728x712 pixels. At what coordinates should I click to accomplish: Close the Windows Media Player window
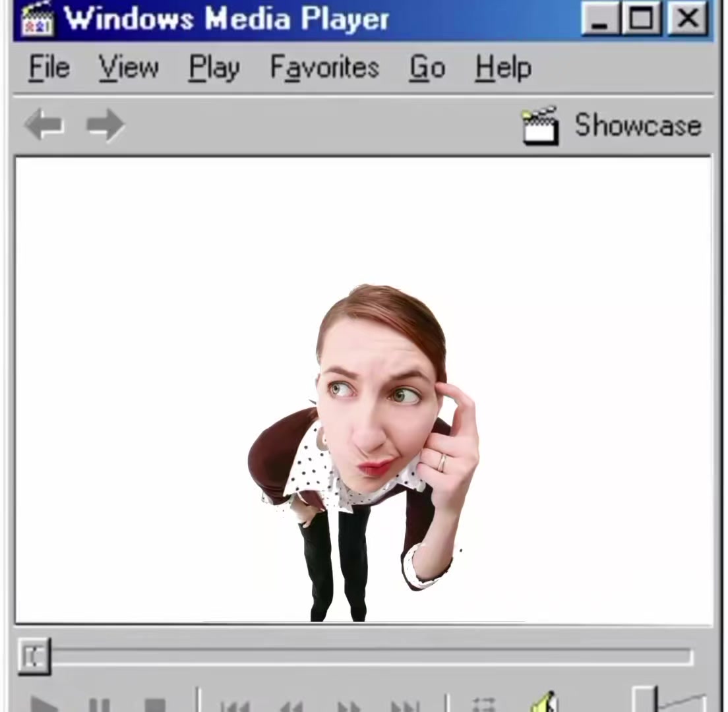[x=688, y=18]
